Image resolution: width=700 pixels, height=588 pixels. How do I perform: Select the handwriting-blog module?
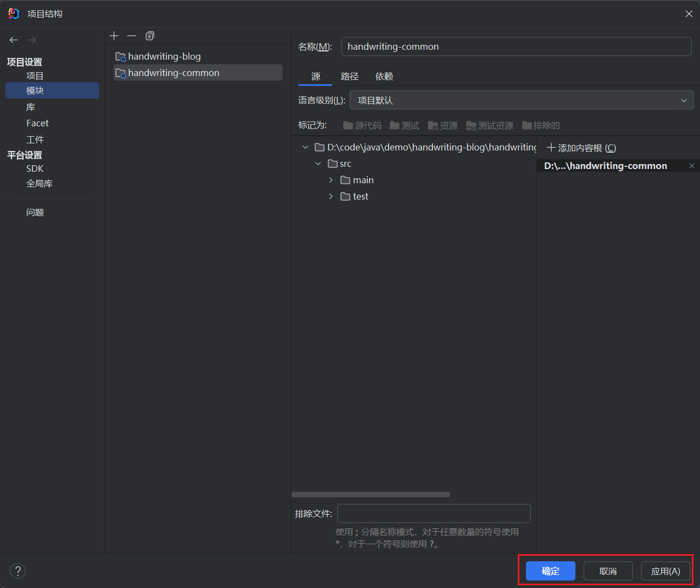pos(198,56)
